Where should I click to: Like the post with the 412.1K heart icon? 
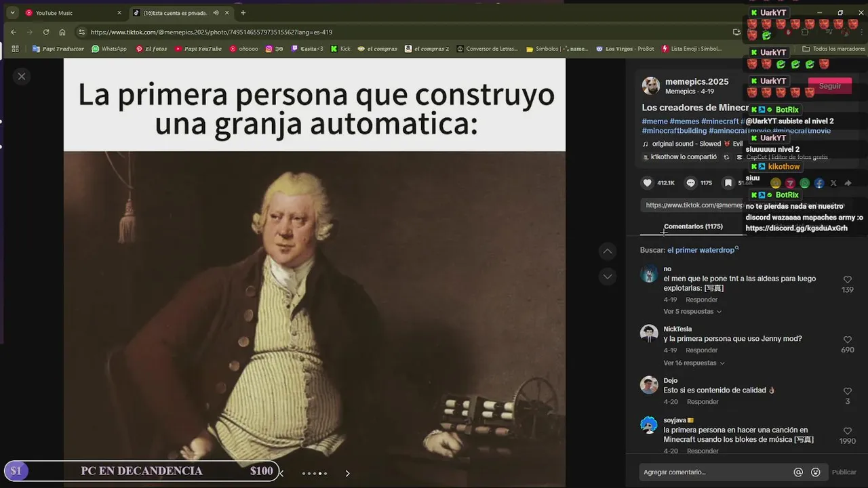647,183
